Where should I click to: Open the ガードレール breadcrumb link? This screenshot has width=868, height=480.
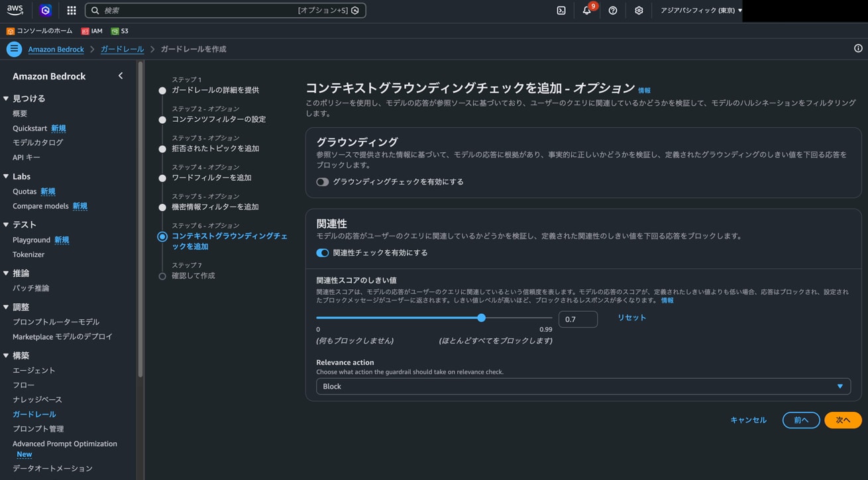(x=123, y=50)
